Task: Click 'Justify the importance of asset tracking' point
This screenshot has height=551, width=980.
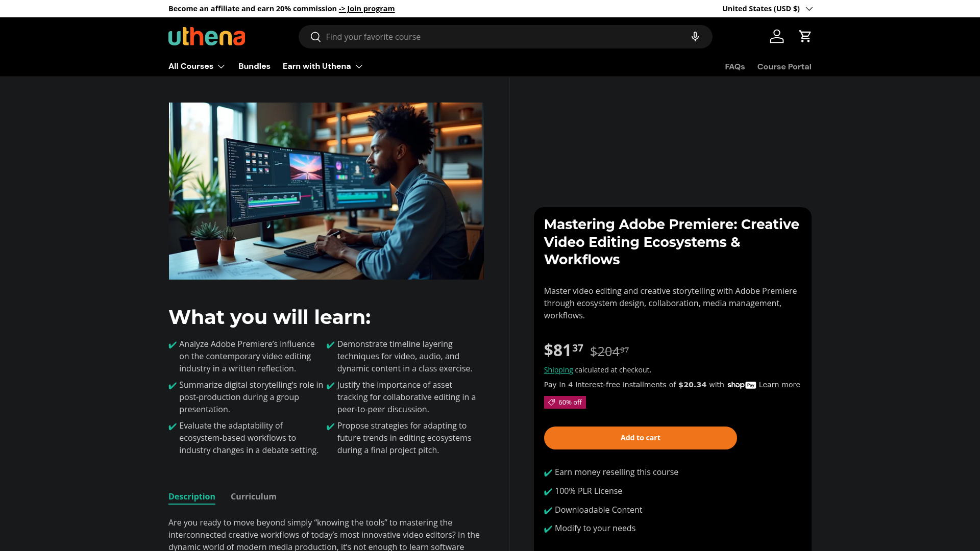Action: point(406,397)
